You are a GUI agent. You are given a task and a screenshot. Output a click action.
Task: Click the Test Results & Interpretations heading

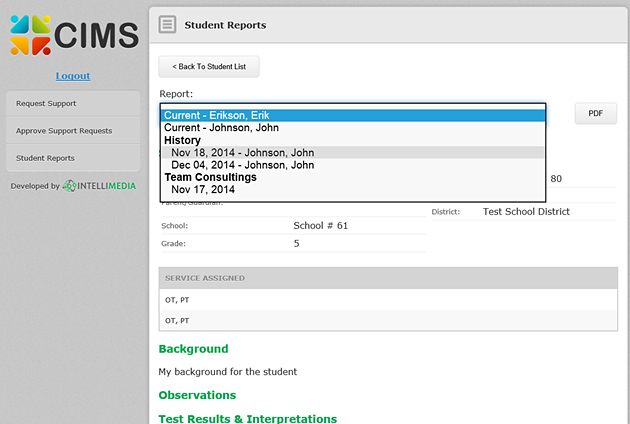coord(247,418)
